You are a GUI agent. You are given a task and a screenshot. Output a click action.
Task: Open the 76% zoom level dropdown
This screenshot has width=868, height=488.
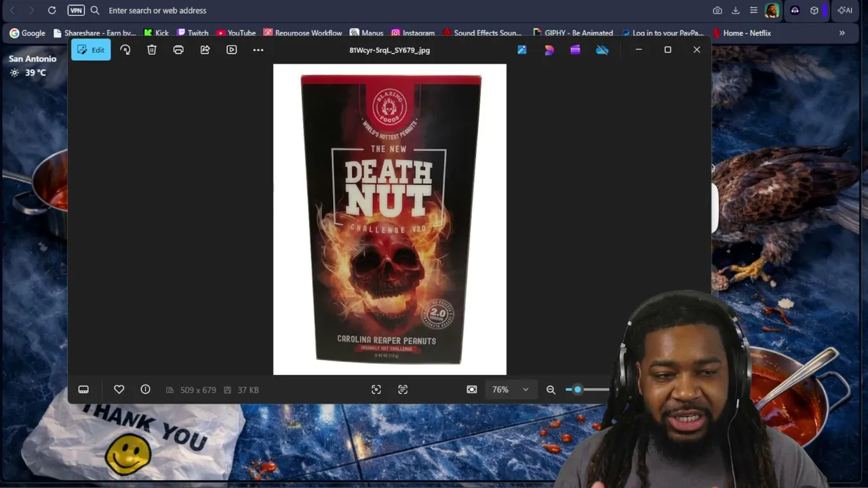click(511, 390)
